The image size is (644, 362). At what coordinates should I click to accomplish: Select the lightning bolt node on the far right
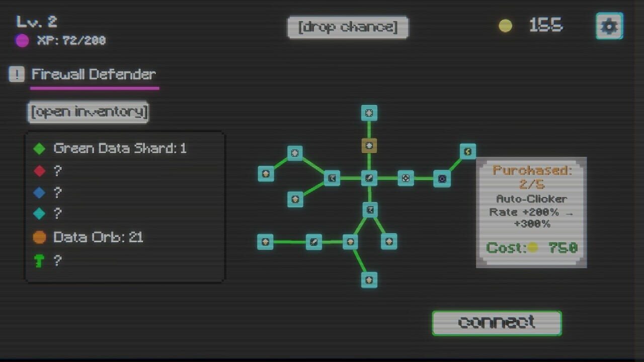(x=468, y=151)
